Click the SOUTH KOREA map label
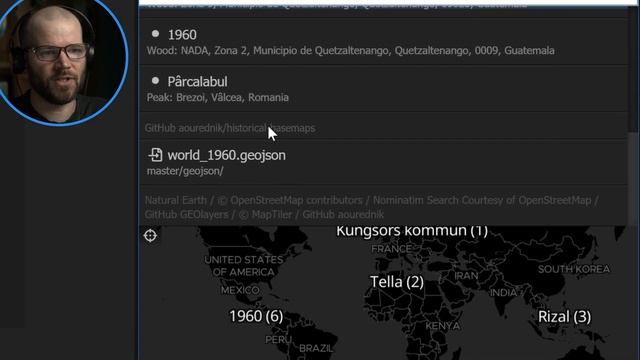 pyautogui.click(x=574, y=269)
